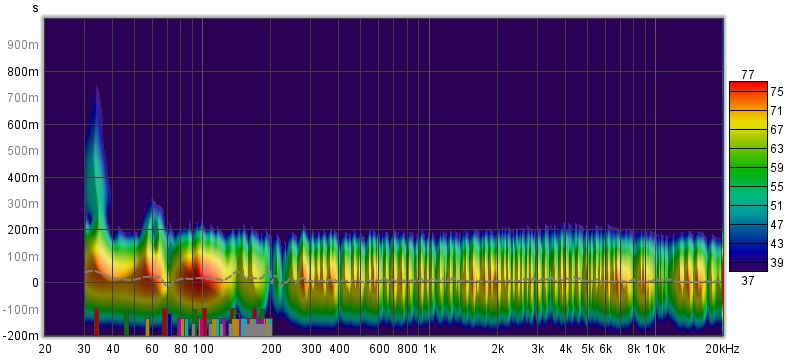Click the green mode bar between 40 and 60
The width and height of the screenshot is (800, 360).
126,322
